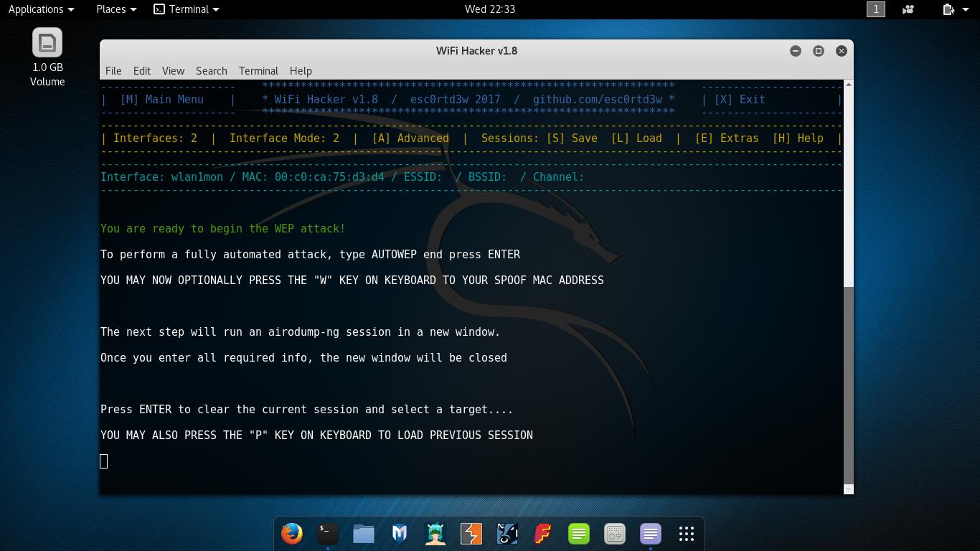
Task: Minimize the WiFi Hacker window
Action: tap(796, 51)
